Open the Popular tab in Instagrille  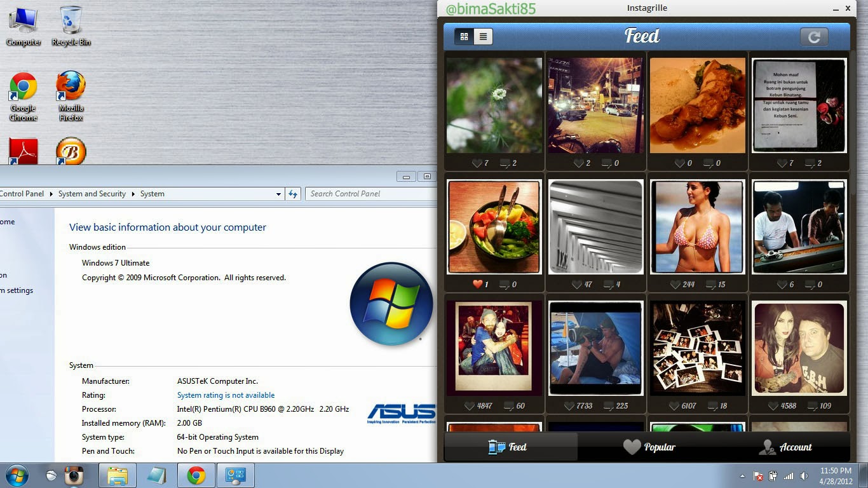coord(650,447)
